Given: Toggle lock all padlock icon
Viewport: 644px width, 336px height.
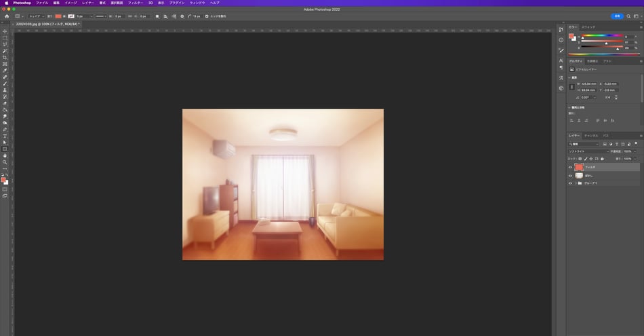Looking at the screenshot, I should [x=602, y=159].
